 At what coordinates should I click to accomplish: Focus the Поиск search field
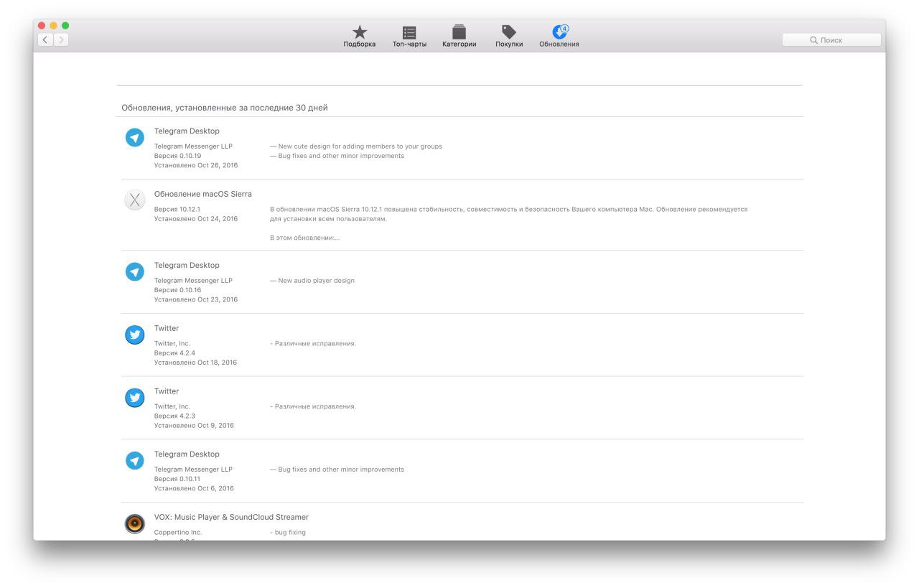pos(831,40)
